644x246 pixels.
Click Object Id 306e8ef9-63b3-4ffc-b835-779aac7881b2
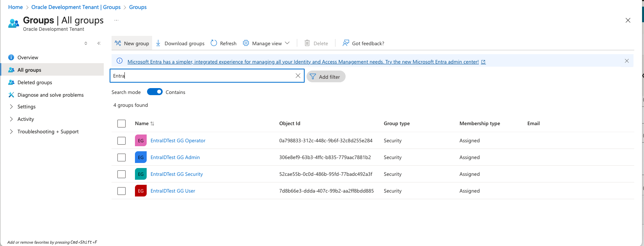click(x=325, y=158)
